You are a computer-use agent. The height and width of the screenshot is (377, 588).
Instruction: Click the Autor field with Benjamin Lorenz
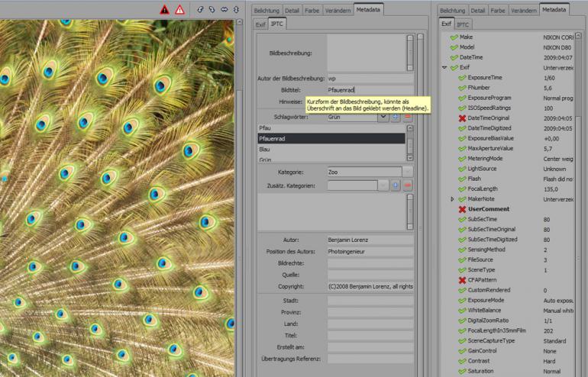[370, 240]
